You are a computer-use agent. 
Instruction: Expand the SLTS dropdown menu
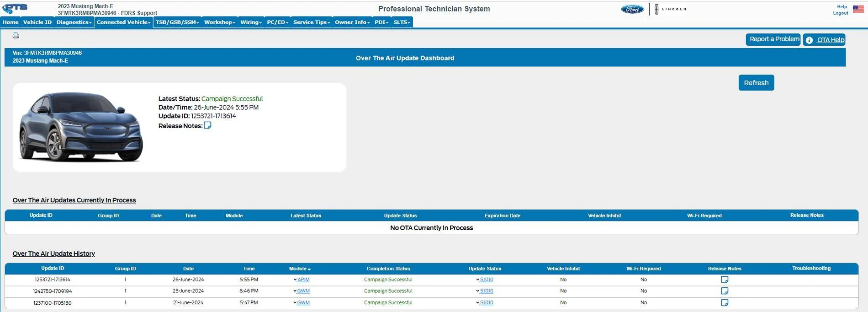(x=402, y=22)
